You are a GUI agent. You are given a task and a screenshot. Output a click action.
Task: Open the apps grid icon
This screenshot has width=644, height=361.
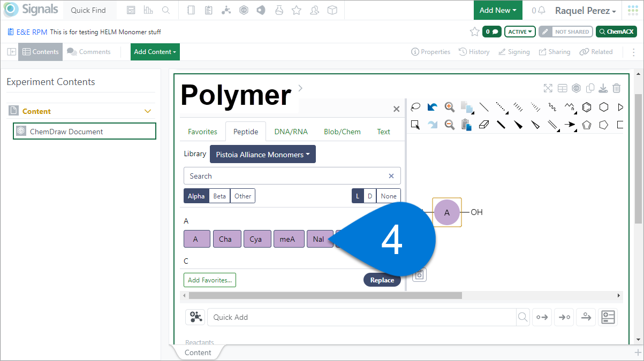(x=632, y=10)
